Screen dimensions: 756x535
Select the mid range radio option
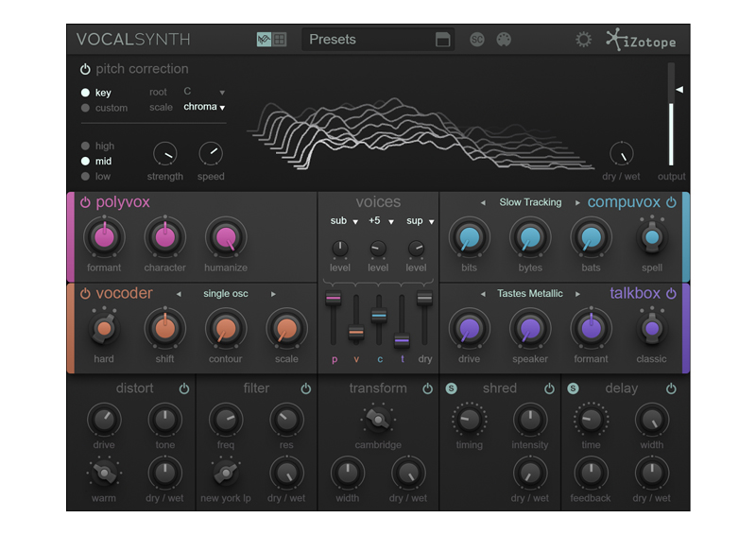click(85, 161)
